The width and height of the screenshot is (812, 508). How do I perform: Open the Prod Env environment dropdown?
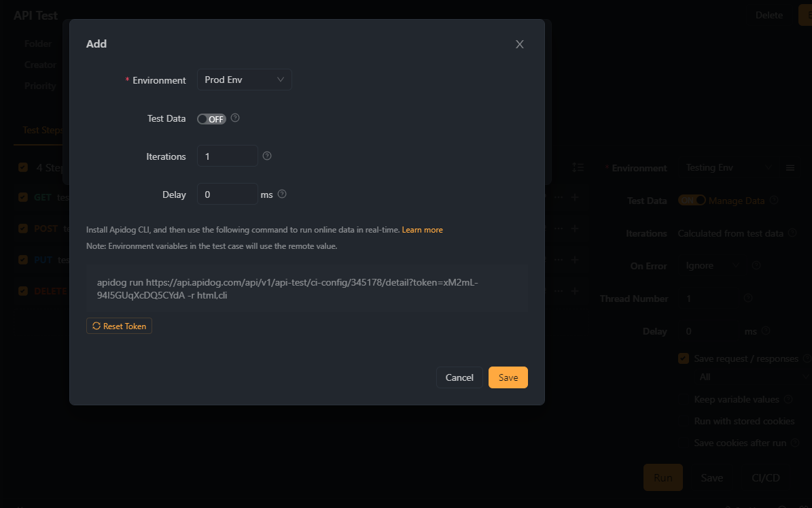[x=245, y=80]
